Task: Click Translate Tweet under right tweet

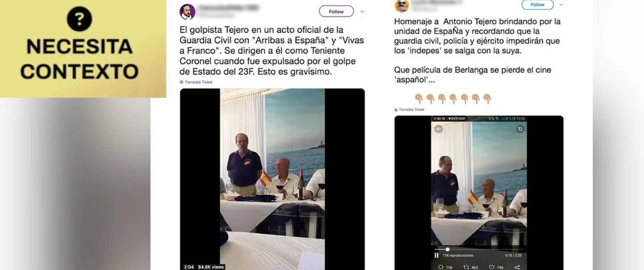Action: 409,110
